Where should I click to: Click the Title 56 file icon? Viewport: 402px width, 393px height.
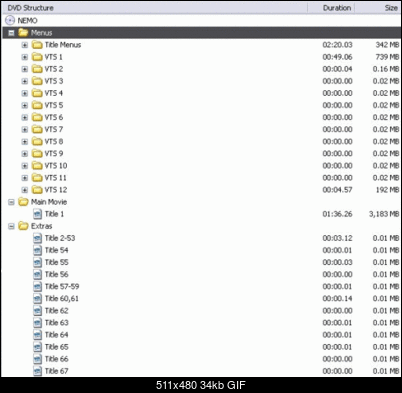click(x=38, y=274)
